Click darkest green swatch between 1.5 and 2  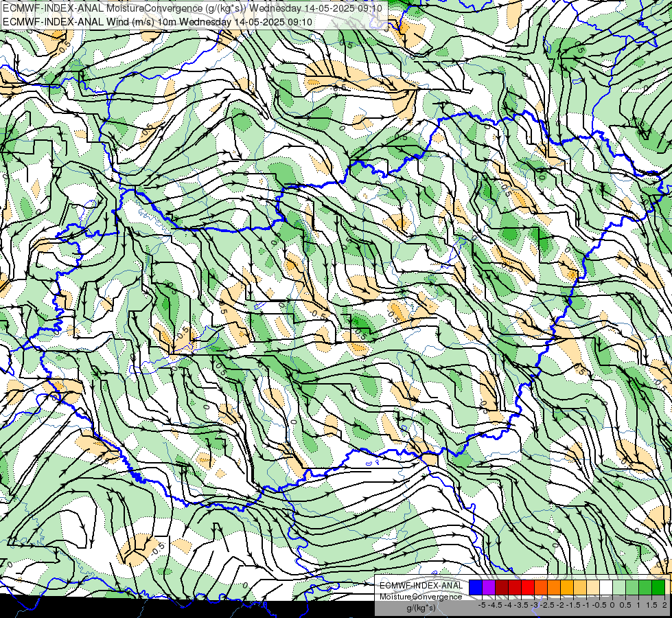[x=658, y=587]
